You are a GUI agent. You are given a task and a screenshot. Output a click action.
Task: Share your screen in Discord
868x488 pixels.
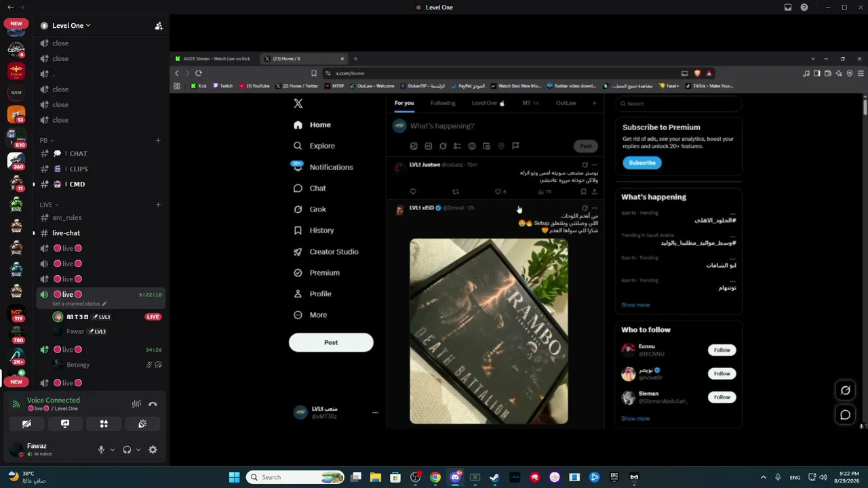[65, 424]
